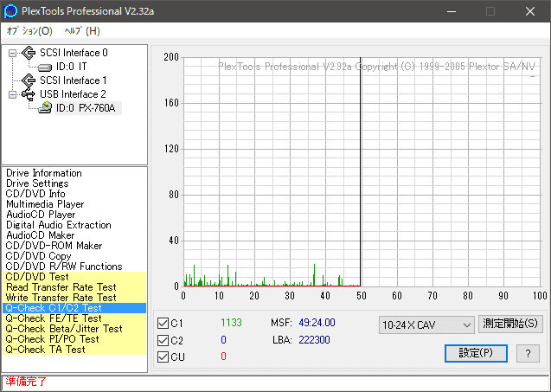This screenshot has height=392, width=551.
Task: Click the SCSI Interface 1 adapter icon
Action: pyautogui.click(x=29, y=80)
